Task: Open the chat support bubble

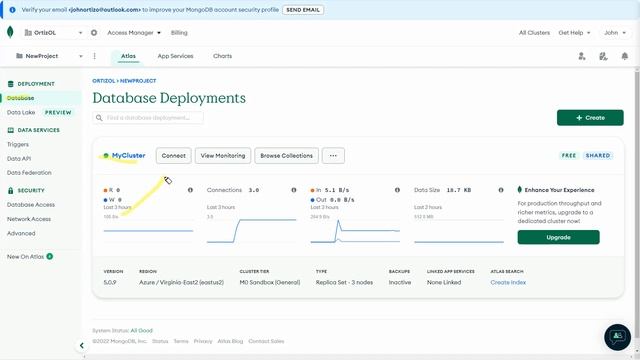Action: coord(617,337)
